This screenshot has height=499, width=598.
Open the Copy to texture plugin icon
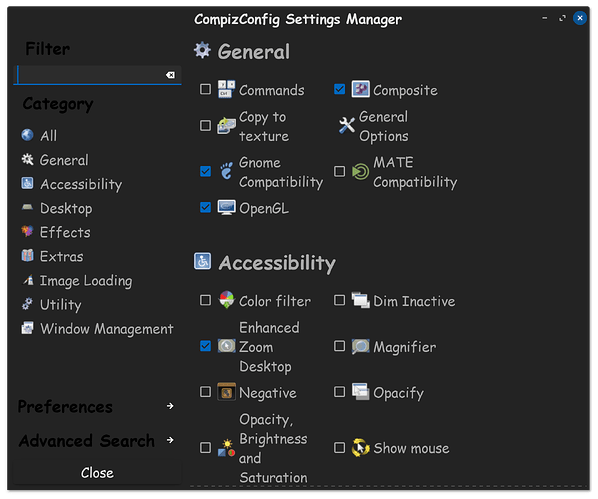(227, 126)
